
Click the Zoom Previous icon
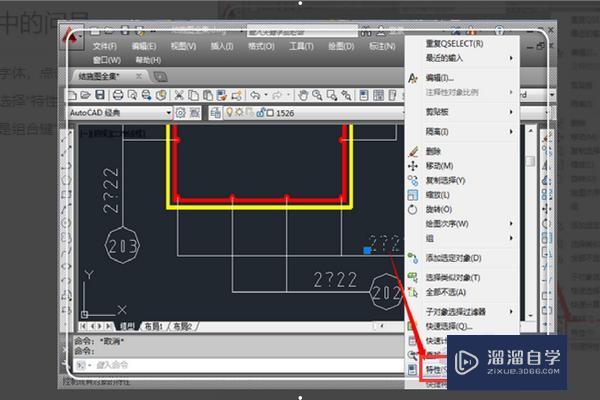pyautogui.click(x=346, y=95)
